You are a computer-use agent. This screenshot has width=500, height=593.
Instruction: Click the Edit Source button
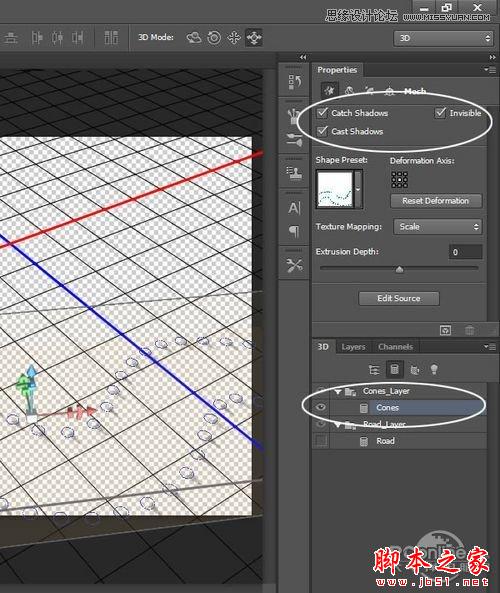399,298
